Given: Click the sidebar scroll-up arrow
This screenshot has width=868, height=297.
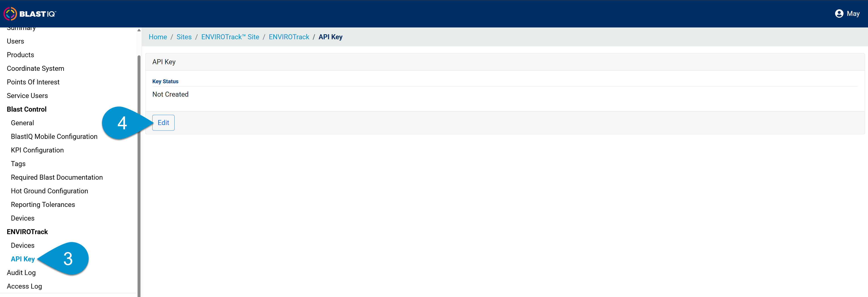Looking at the screenshot, I should (139, 30).
